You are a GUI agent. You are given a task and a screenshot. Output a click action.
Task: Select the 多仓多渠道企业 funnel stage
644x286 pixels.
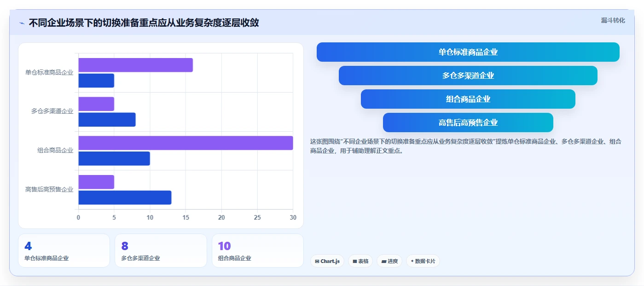coord(468,76)
